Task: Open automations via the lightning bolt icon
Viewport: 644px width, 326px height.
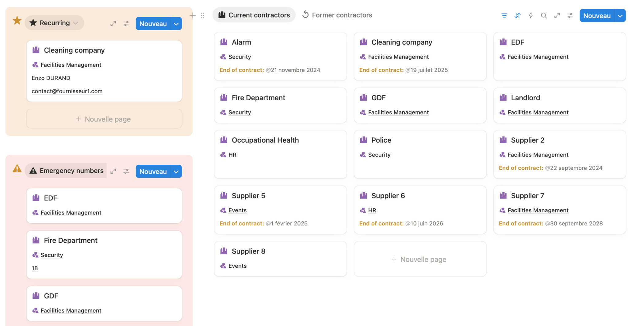Action: 531,15
